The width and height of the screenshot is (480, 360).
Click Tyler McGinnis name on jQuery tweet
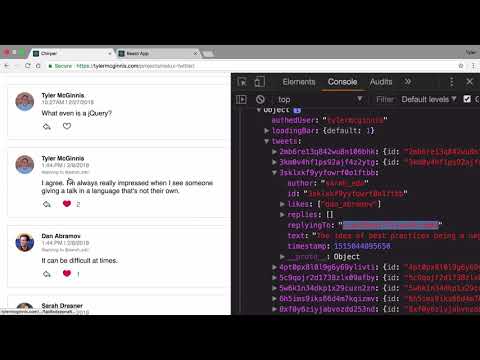(63, 95)
